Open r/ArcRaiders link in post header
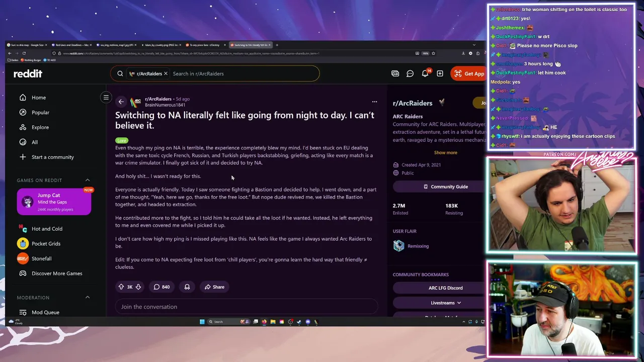The height and width of the screenshot is (362, 644). click(158, 99)
